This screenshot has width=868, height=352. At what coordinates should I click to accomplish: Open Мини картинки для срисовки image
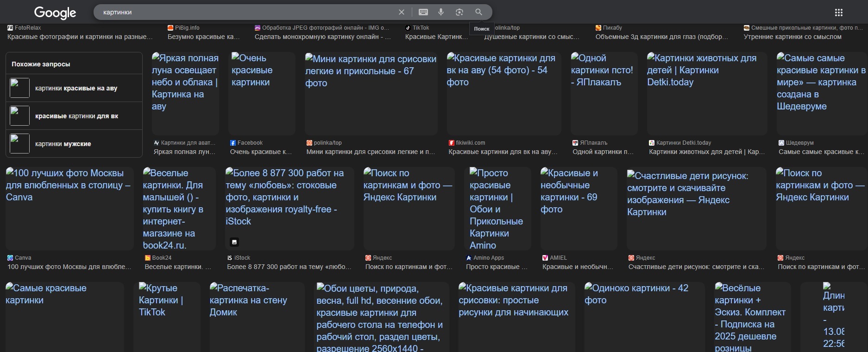point(371,94)
